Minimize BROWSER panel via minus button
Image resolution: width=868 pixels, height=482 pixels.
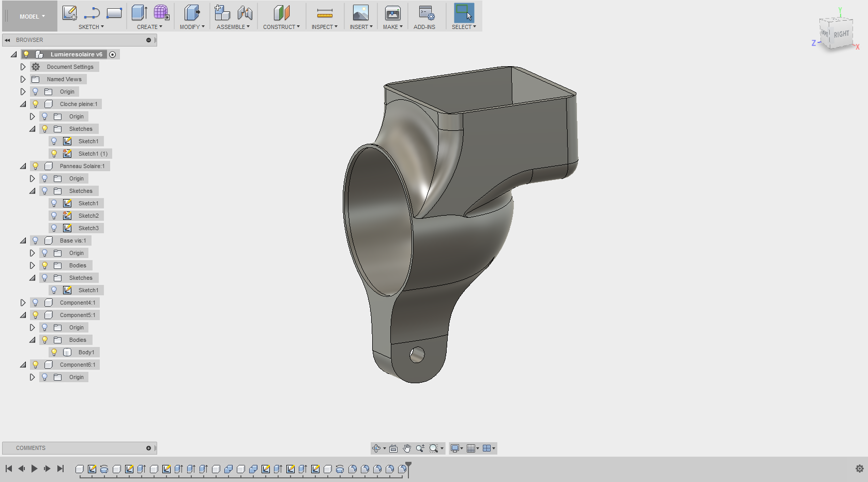tap(148, 40)
